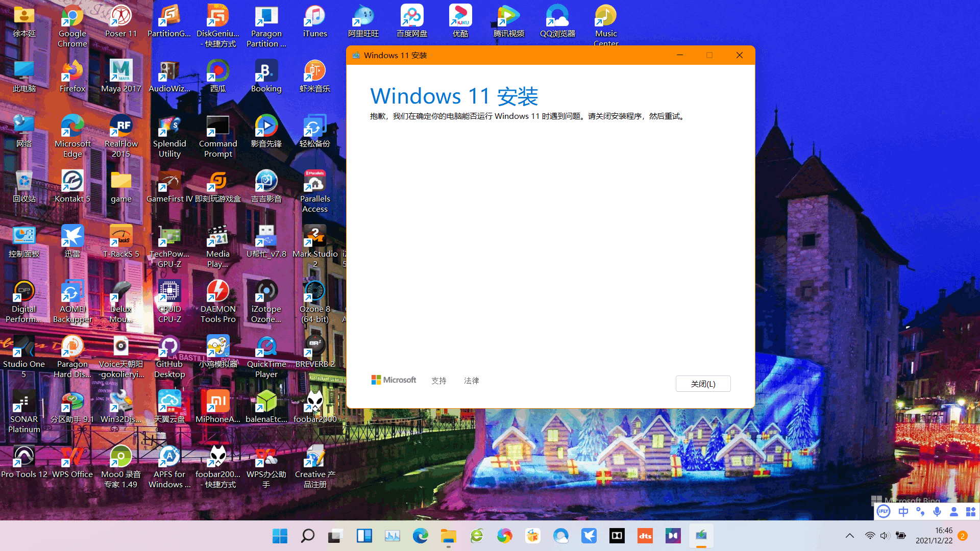The width and height of the screenshot is (980, 551).
Task: Select the DAEMON Tools Pro icon
Action: (x=218, y=301)
